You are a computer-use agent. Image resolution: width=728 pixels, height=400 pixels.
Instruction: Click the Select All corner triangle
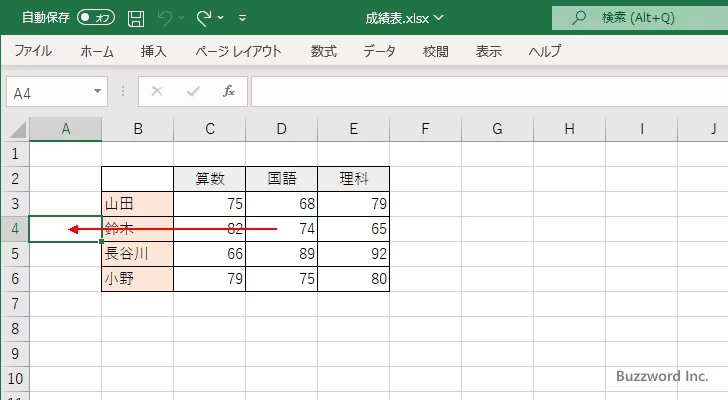(18, 130)
